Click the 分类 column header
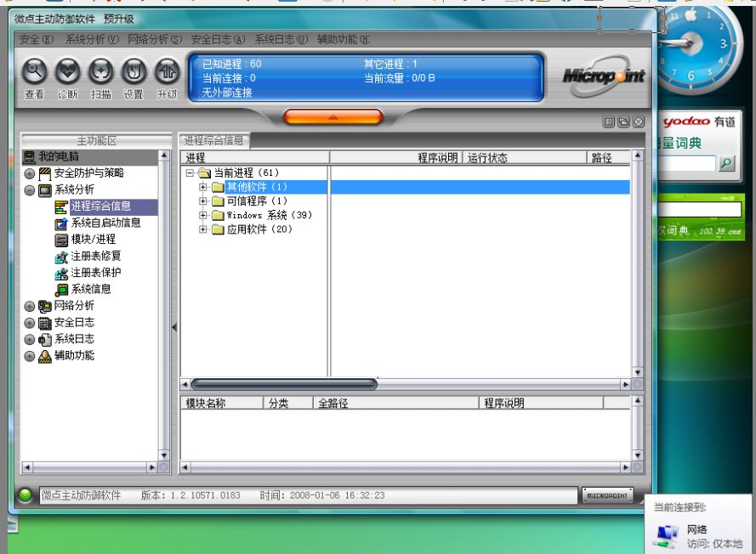The width and height of the screenshot is (756, 554). click(x=287, y=404)
